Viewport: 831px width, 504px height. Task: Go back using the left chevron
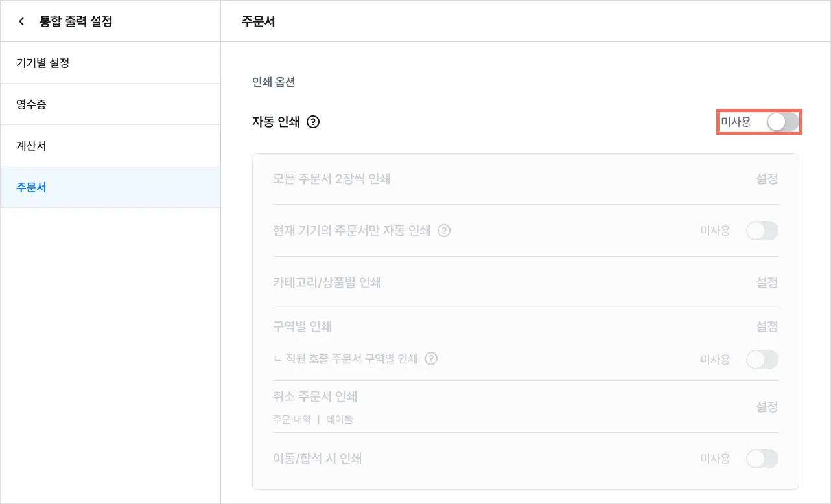click(x=21, y=21)
